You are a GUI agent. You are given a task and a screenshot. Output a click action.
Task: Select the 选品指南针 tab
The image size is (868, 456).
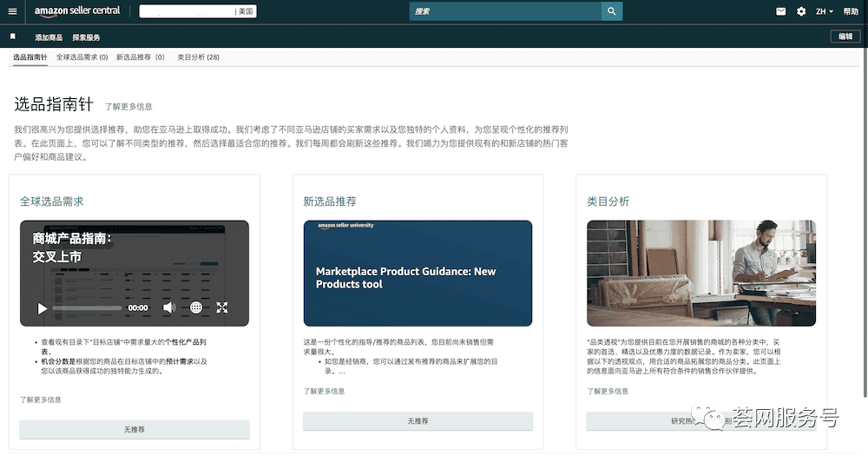[x=30, y=57]
